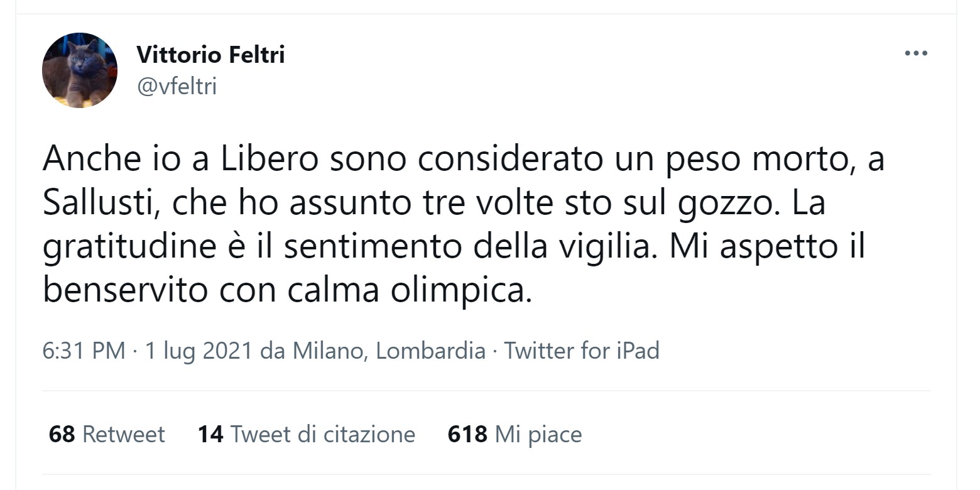Click the 68 retweet count number
The height and width of the screenshot is (490, 980).
click(x=62, y=434)
